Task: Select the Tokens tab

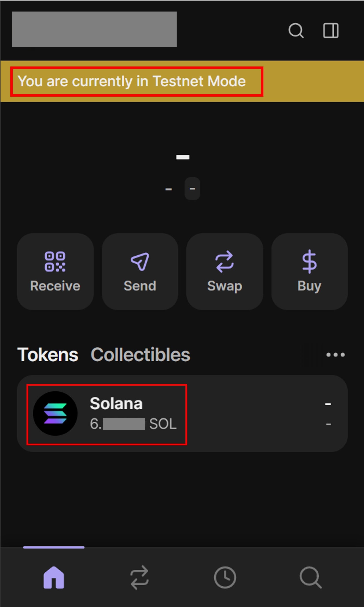Action: coord(48,355)
